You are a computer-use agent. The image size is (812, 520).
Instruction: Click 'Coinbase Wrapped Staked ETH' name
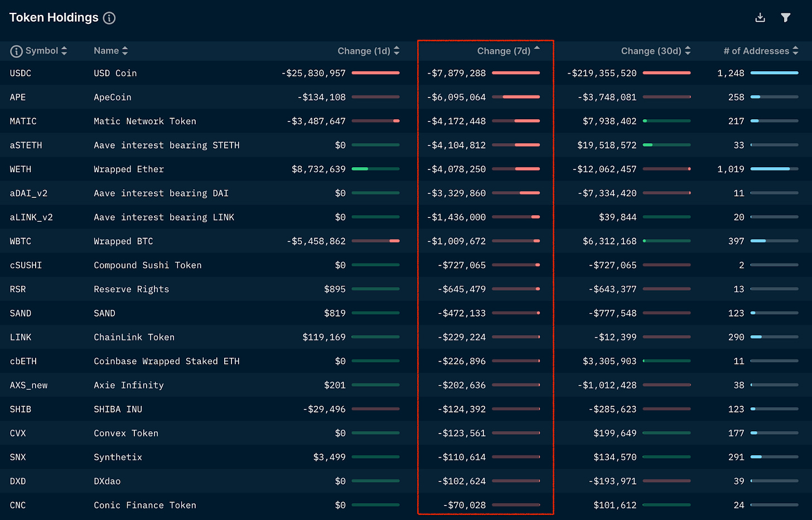pos(167,361)
